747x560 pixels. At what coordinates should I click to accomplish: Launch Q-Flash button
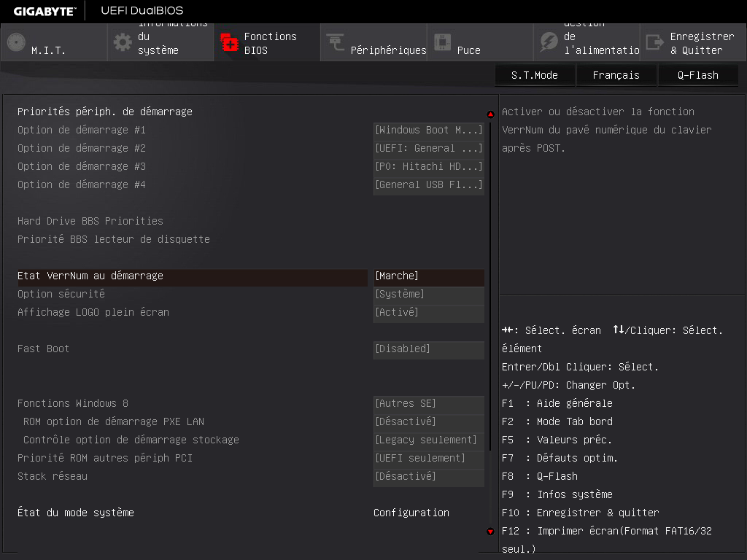[x=698, y=75]
